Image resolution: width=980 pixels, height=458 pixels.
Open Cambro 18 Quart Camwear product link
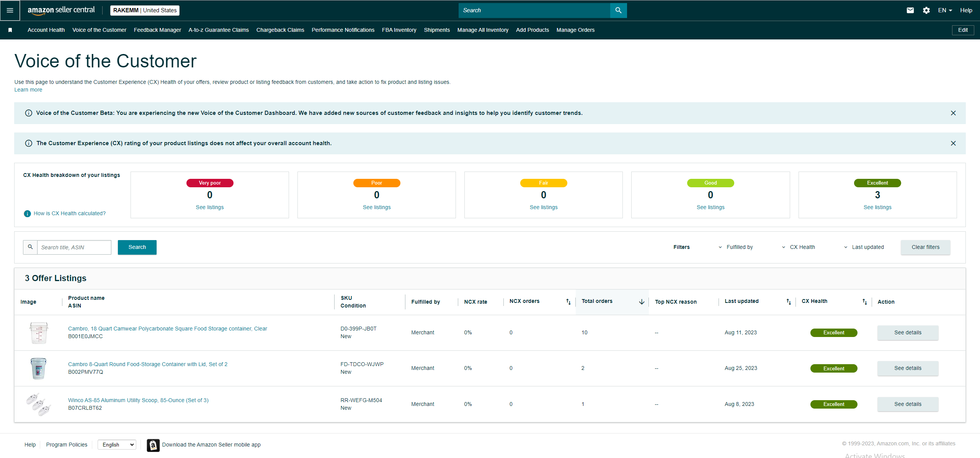[x=168, y=329]
